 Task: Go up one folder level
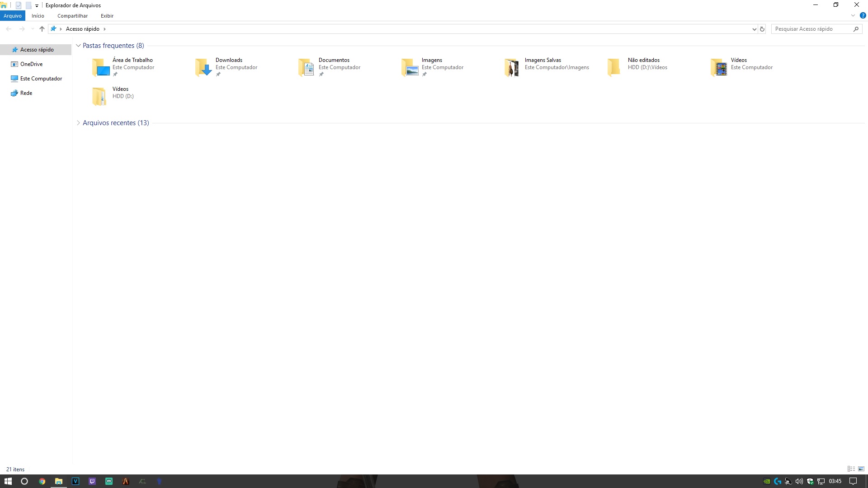click(42, 29)
